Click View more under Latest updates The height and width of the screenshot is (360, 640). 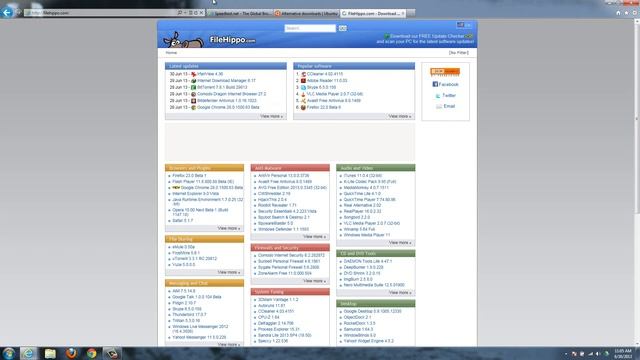click(271, 116)
